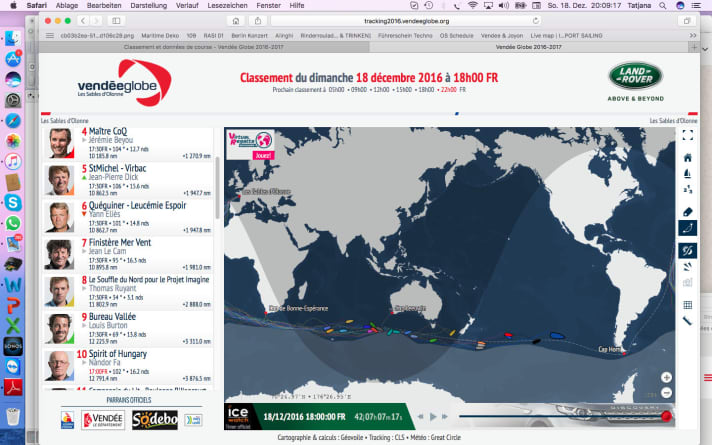This screenshot has width=712, height=445.
Task: Open WhatsApp from the Dock
Action: click(13, 223)
